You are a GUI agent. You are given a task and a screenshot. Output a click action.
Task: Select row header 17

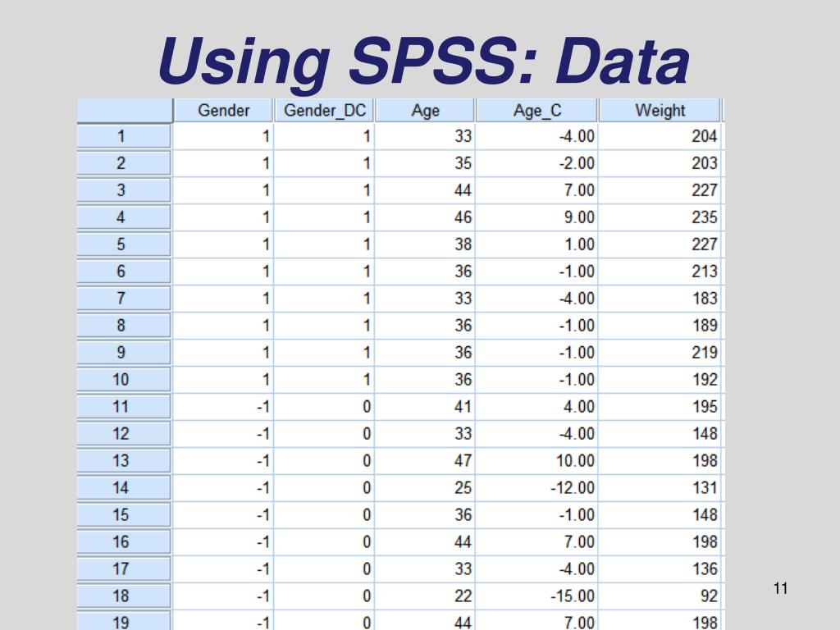pos(124,569)
